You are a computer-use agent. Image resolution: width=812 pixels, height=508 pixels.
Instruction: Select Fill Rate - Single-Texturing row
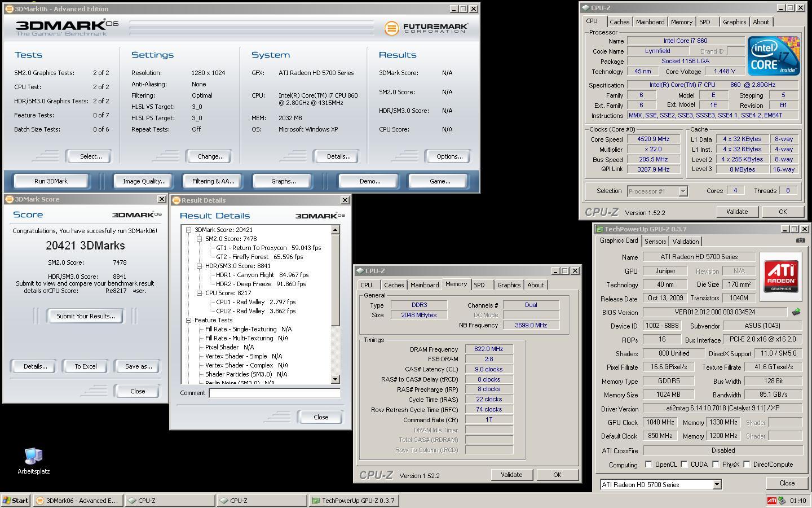pos(249,329)
